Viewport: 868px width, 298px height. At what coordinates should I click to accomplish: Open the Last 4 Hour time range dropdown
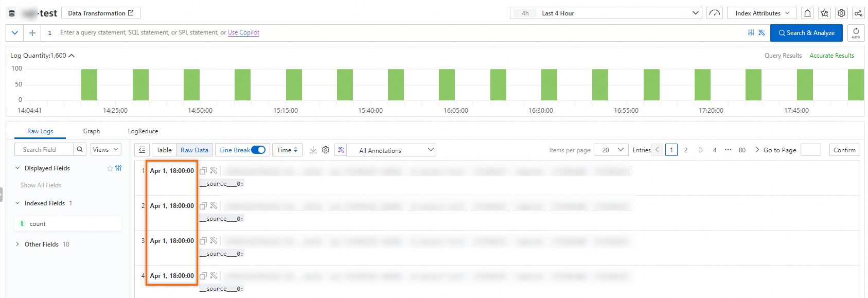click(x=606, y=13)
